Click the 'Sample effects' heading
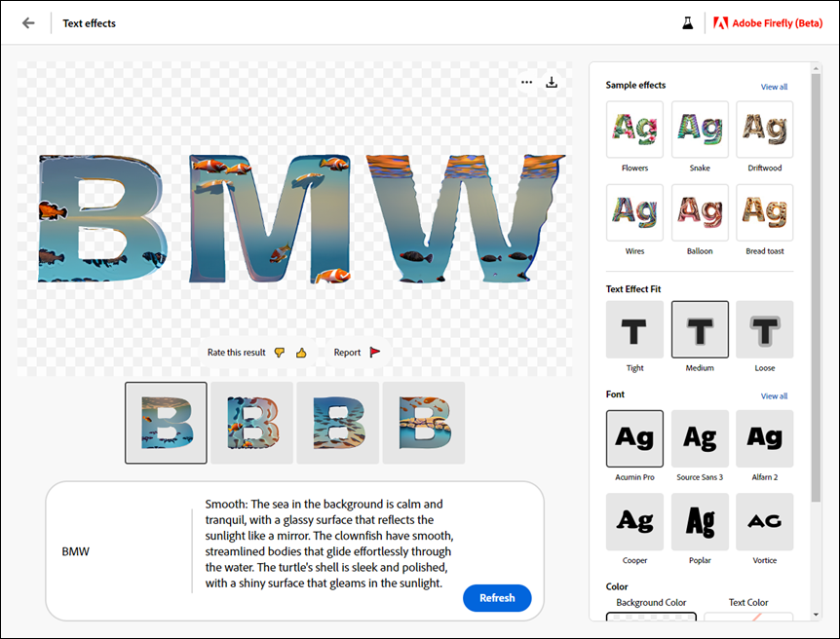 tap(636, 85)
